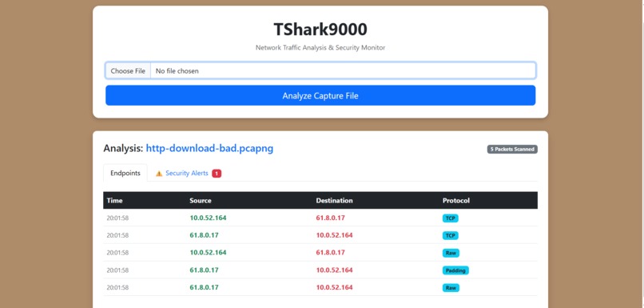
Task: Select source 61.8.0.17 in its TCP row
Action: (204, 235)
